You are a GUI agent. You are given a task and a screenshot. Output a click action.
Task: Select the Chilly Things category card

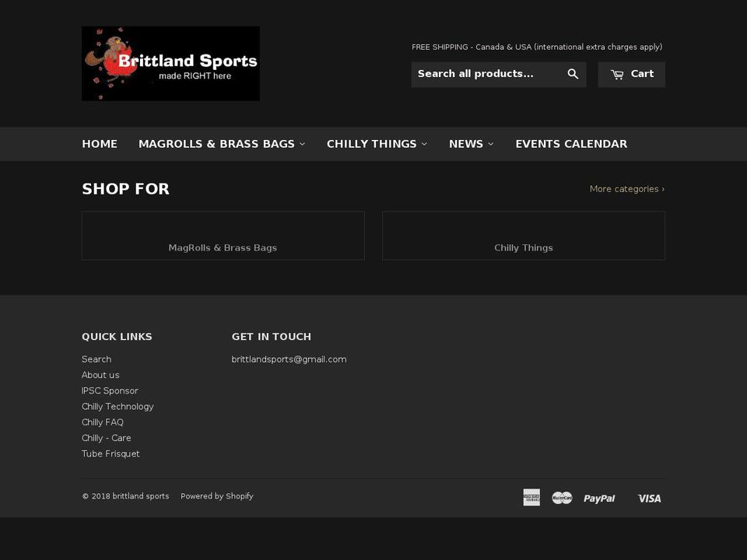[524, 236]
